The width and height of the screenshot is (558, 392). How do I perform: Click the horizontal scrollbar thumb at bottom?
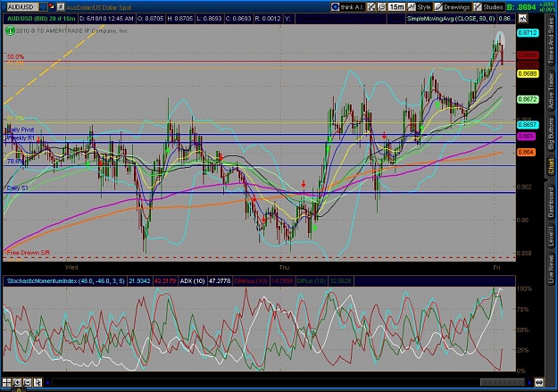[502, 383]
